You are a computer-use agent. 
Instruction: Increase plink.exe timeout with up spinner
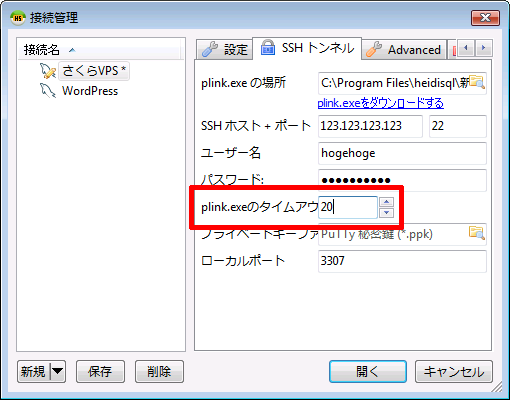(386, 202)
